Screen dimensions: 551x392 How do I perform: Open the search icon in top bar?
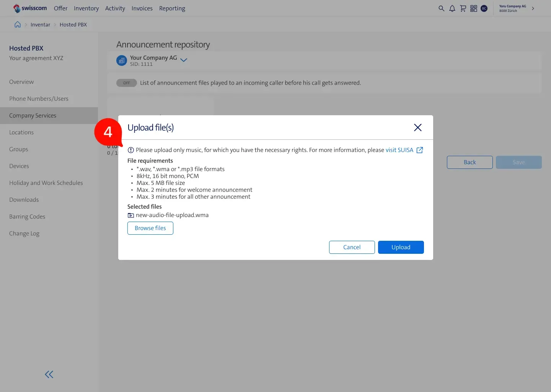[x=441, y=8]
